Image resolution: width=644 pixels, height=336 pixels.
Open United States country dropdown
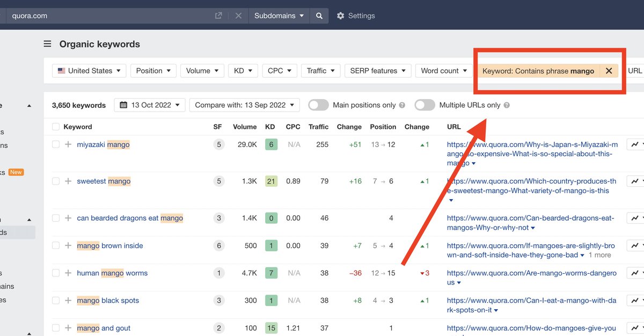(x=89, y=71)
